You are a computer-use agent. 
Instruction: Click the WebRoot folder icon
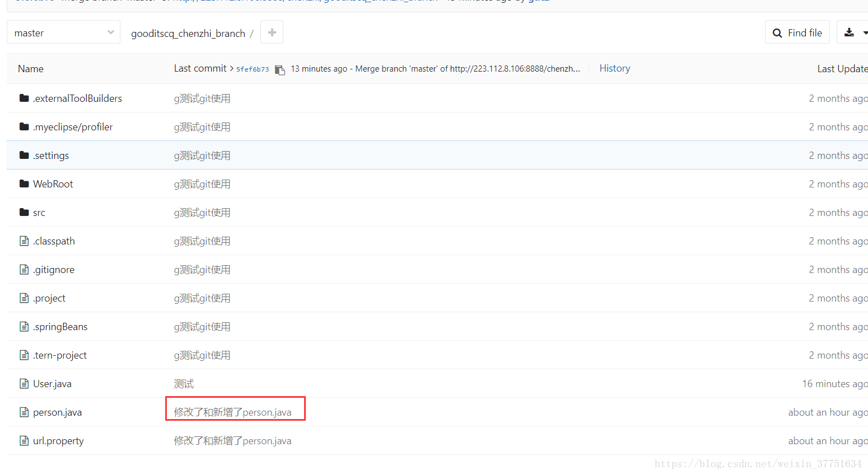pos(24,184)
